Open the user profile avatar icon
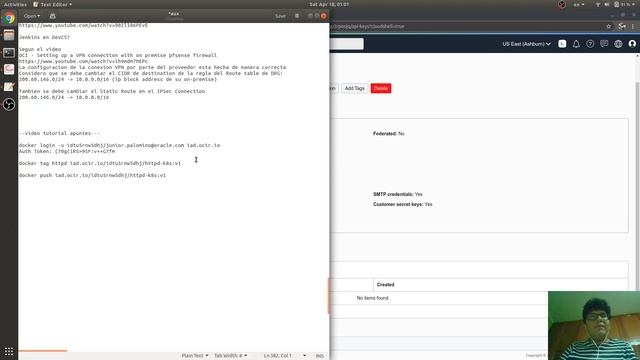Image resolution: width=640 pixels, height=360 pixels. pyautogui.click(x=632, y=44)
